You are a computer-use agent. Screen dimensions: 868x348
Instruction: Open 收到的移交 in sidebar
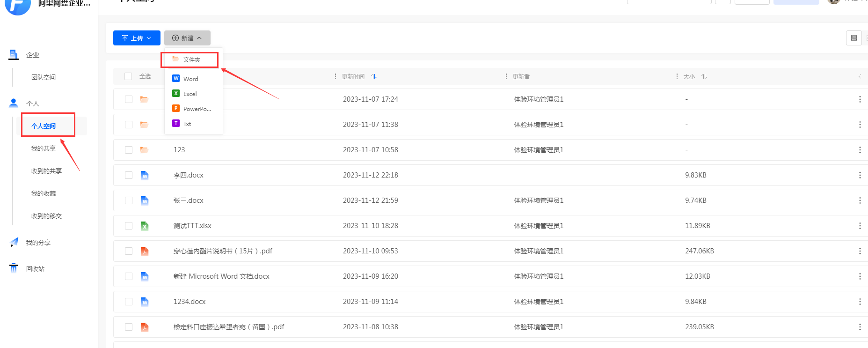(46, 216)
